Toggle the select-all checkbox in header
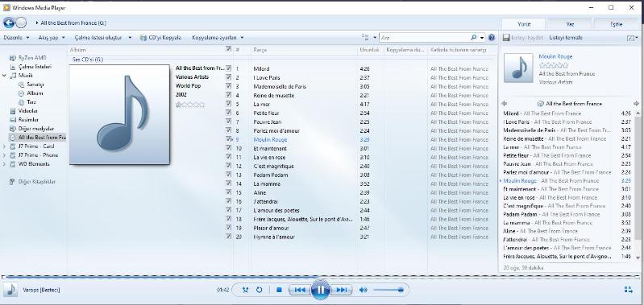644x305 pixels. pyautogui.click(x=229, y=49)
